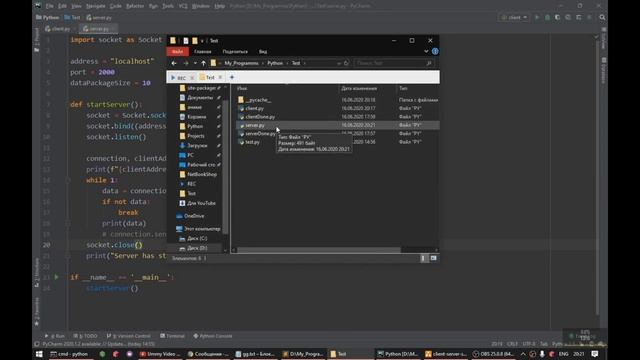Switch to the Вид ribbon tab

[x=263, y=52]
